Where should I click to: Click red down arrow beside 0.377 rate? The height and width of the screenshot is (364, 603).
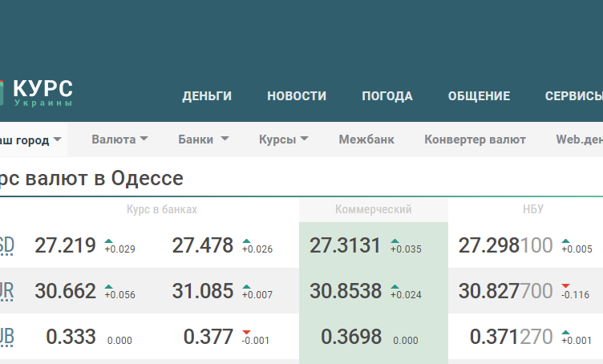point(246,333)
